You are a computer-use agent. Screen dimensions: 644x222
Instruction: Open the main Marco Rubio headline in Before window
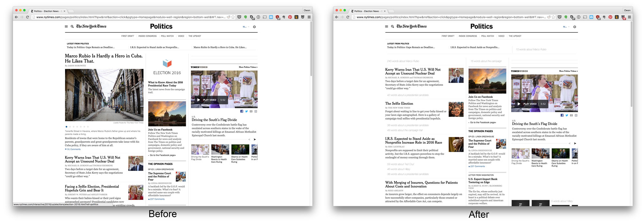pyautogui.click(x=104, y=58)
